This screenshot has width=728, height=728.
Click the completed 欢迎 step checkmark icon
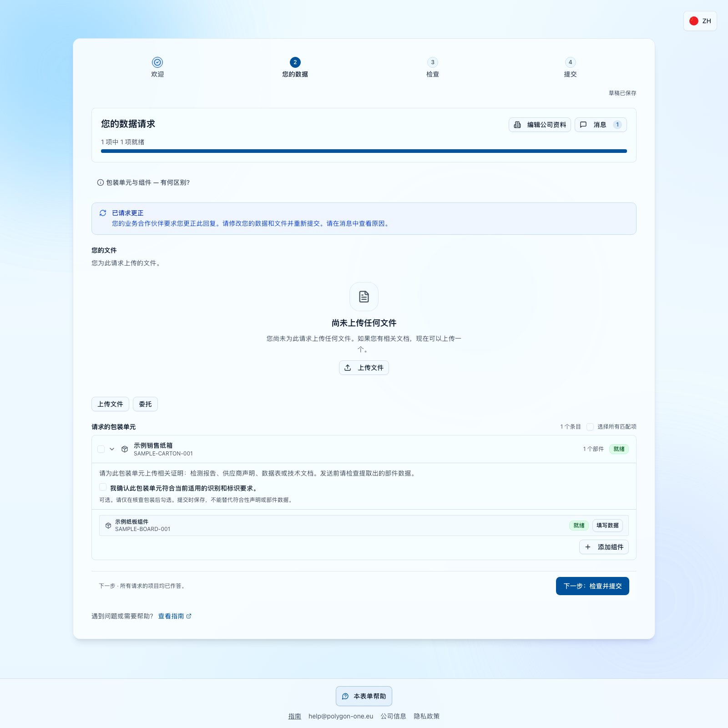pos(157,62)
